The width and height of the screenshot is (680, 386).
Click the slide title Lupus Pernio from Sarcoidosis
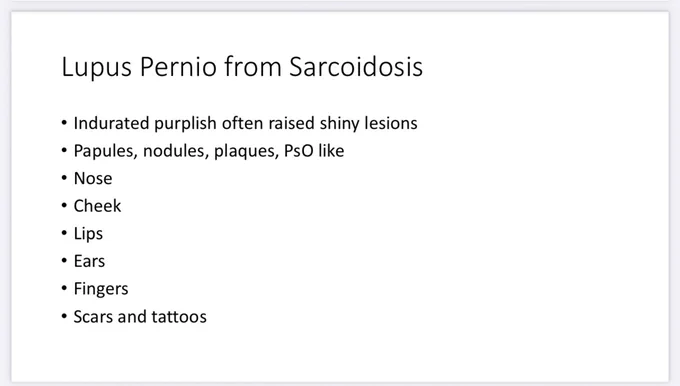[x=242, y=67]
